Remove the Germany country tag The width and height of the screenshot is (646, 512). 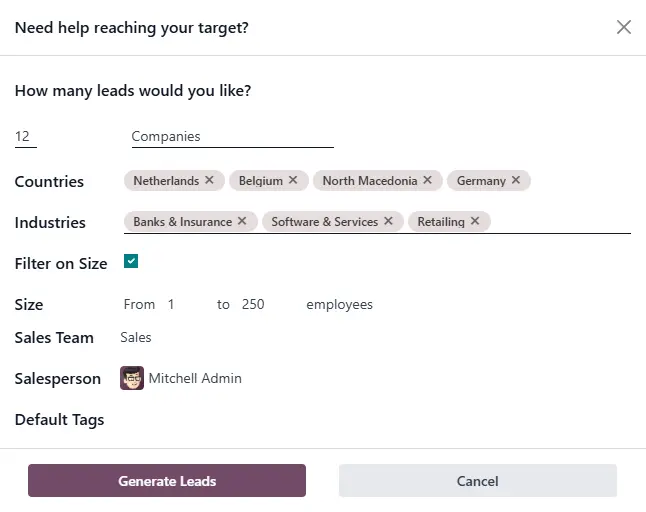click(516, 181)
